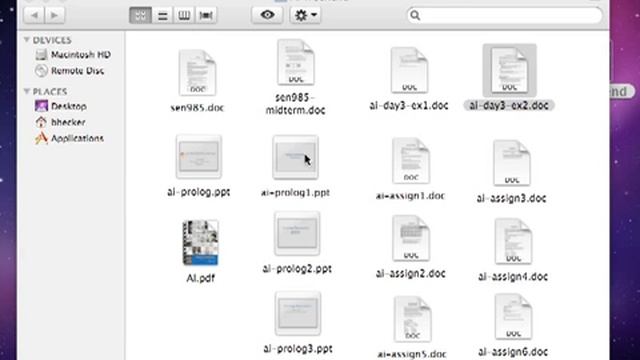
Task: Click the ai-day3-ex1.doc name label
Action: tap(409, 105)
